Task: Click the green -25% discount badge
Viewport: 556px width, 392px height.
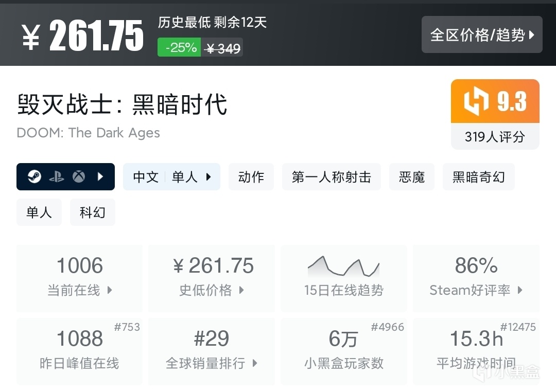Action: (179, 48)
